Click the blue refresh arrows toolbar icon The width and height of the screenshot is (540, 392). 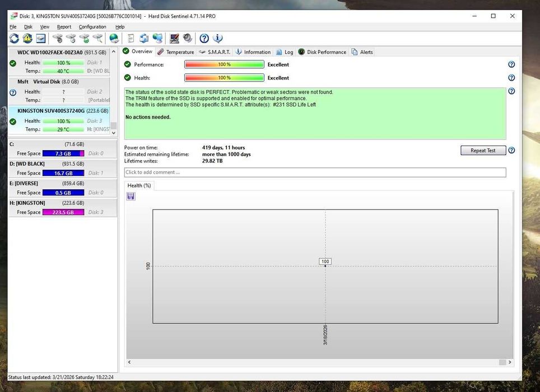[x=14, y=38]
